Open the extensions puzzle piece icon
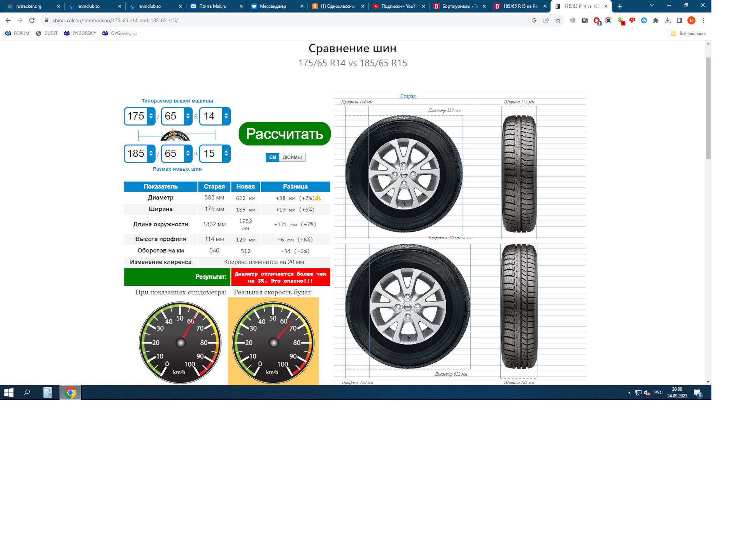The height and width of the screenshot is (560, 747). click(x=656, y=21)
